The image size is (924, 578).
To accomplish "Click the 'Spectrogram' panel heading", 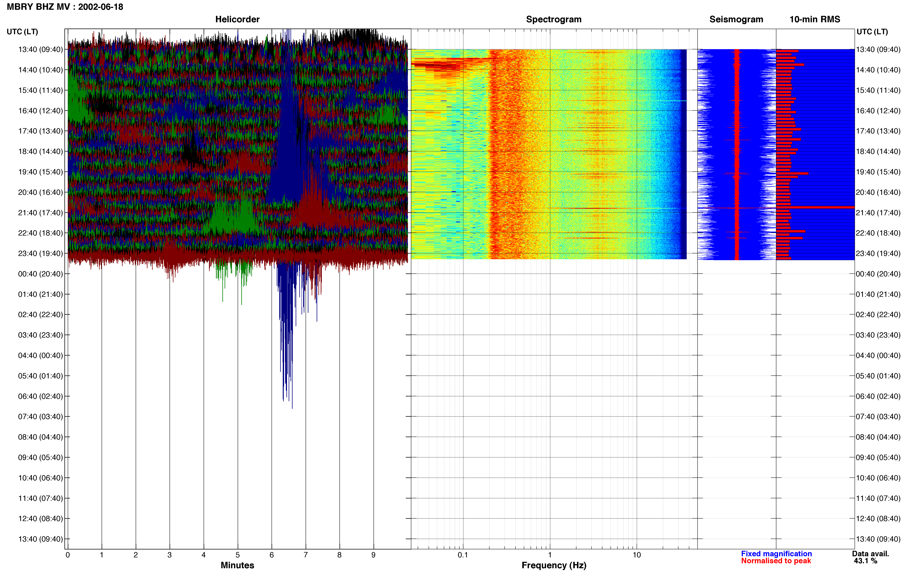I will point(554,19).
